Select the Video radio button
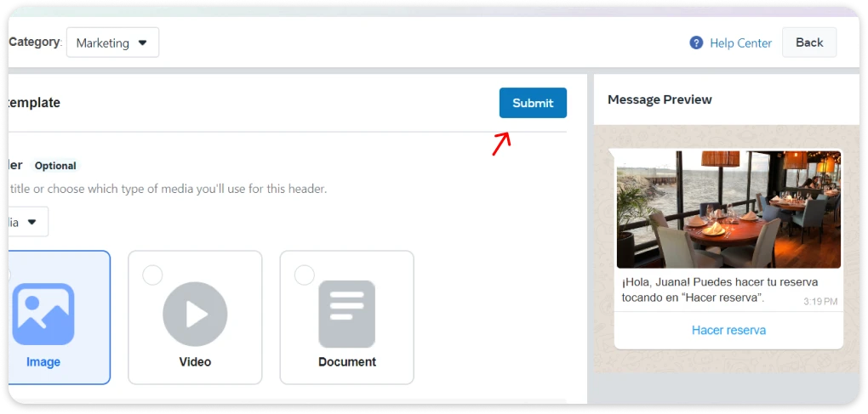Image resolution: width=868 pixels, height=414 pixels. pos(152,275)
